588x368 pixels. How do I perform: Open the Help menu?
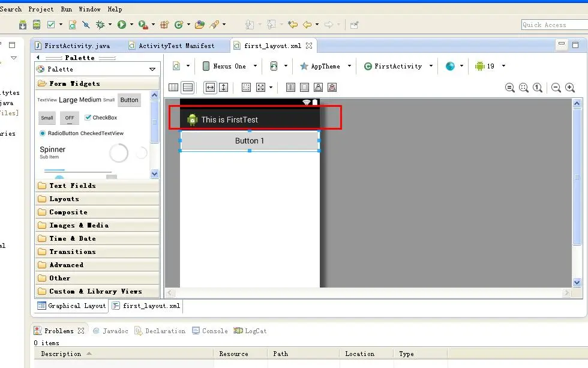coord(115,9)
